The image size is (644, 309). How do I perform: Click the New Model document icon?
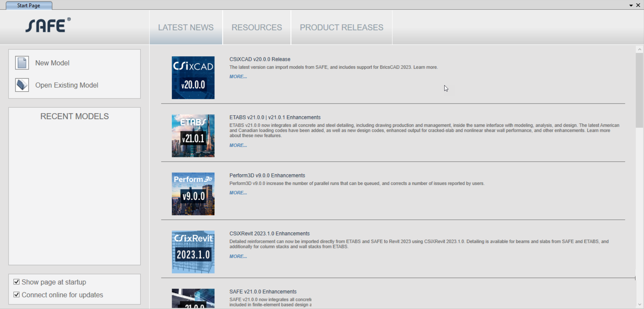(22, 63)
